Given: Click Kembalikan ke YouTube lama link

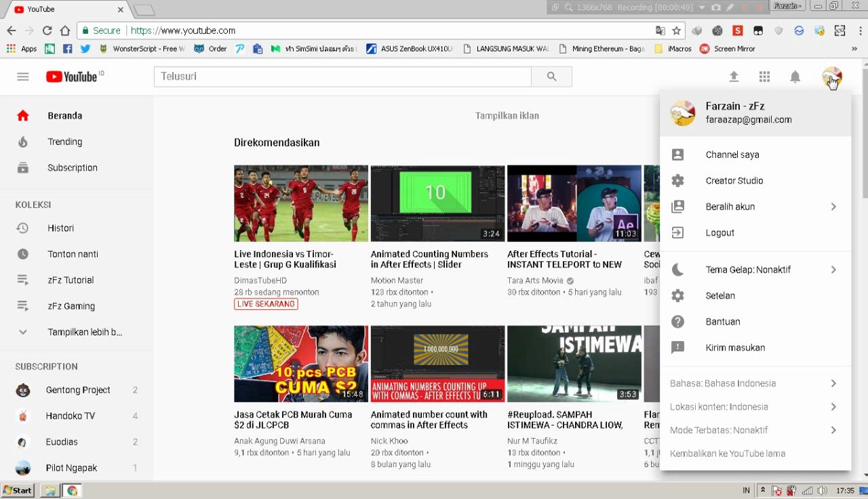Looking at the screenshot, I should click(x=727, y=454).
